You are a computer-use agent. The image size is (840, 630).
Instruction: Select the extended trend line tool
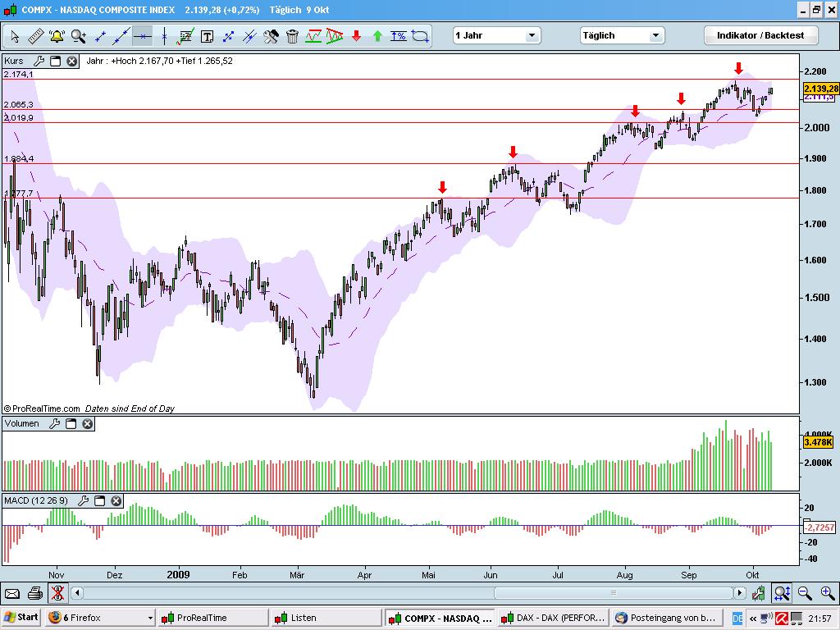pyautogui.click(x=121, y=36)
